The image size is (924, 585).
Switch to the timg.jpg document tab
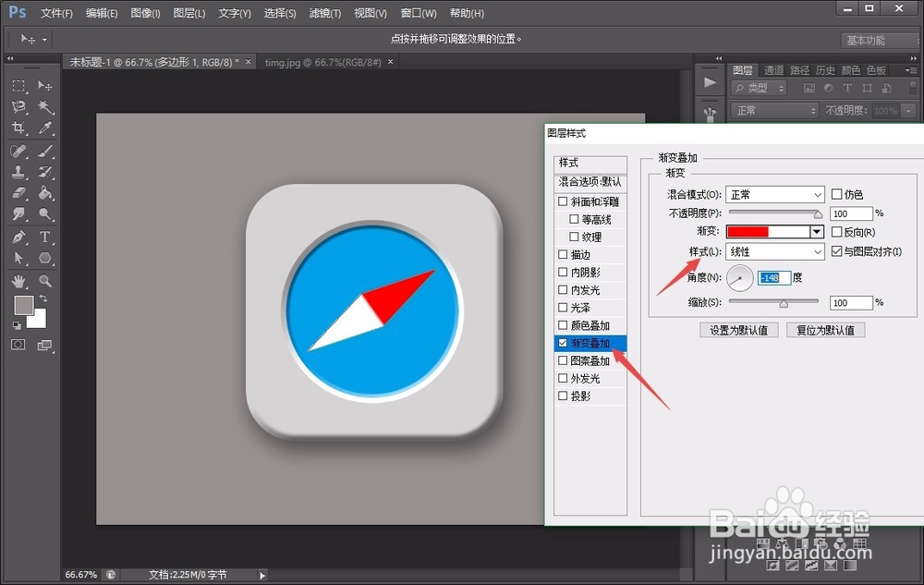pyautogui.click(x=322, y=62)
